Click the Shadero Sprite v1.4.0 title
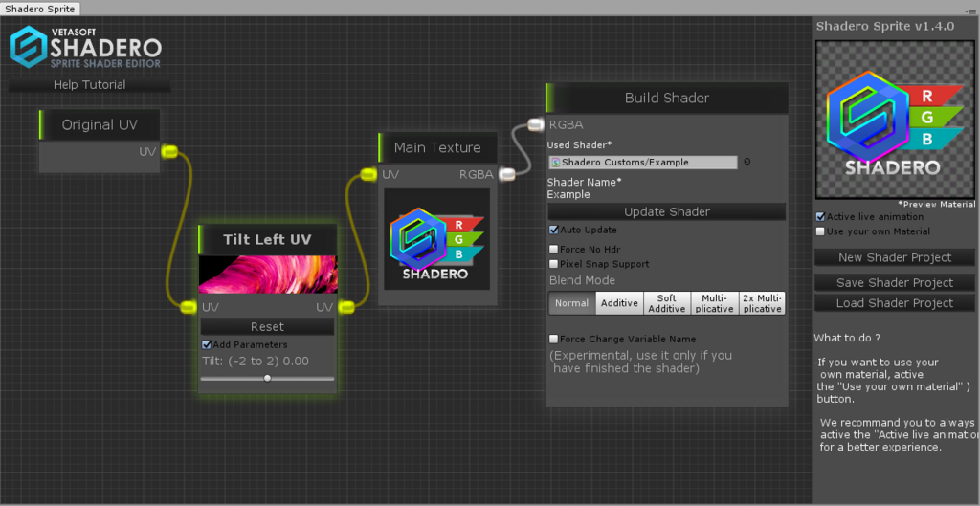The height and width of the screenshot is (506, 980). tap(885, 26)
